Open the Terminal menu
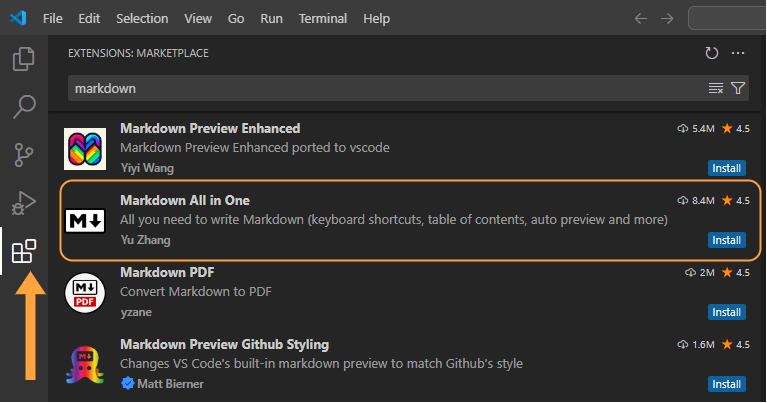 (x=322, y=19)
